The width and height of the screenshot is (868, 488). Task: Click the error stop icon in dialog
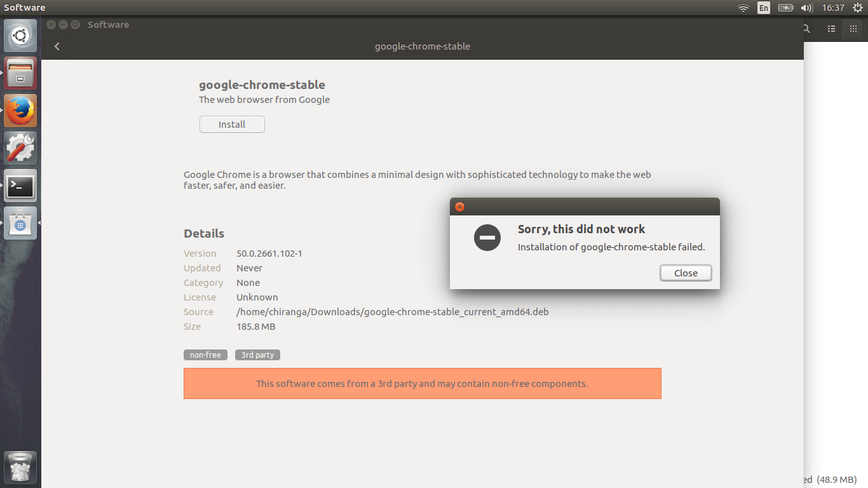point(487,238)
